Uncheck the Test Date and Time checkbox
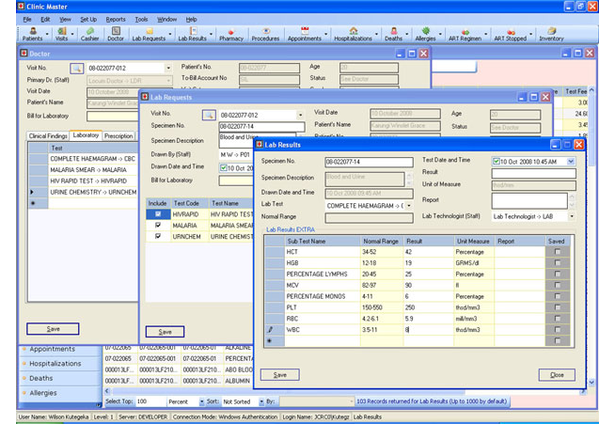615x424 pixels. pyautogui.click(x=497, y=161)
